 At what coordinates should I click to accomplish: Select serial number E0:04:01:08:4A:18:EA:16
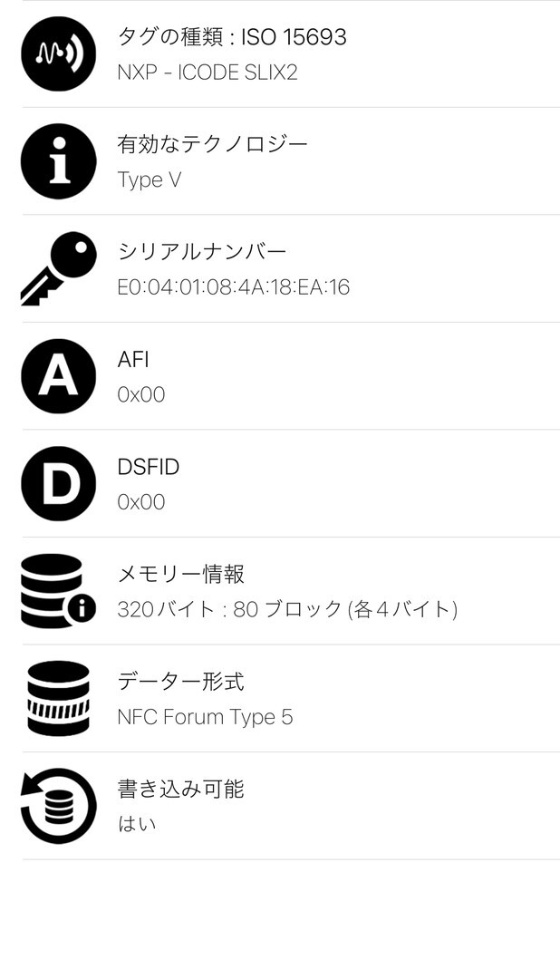(x=234, y=287)
